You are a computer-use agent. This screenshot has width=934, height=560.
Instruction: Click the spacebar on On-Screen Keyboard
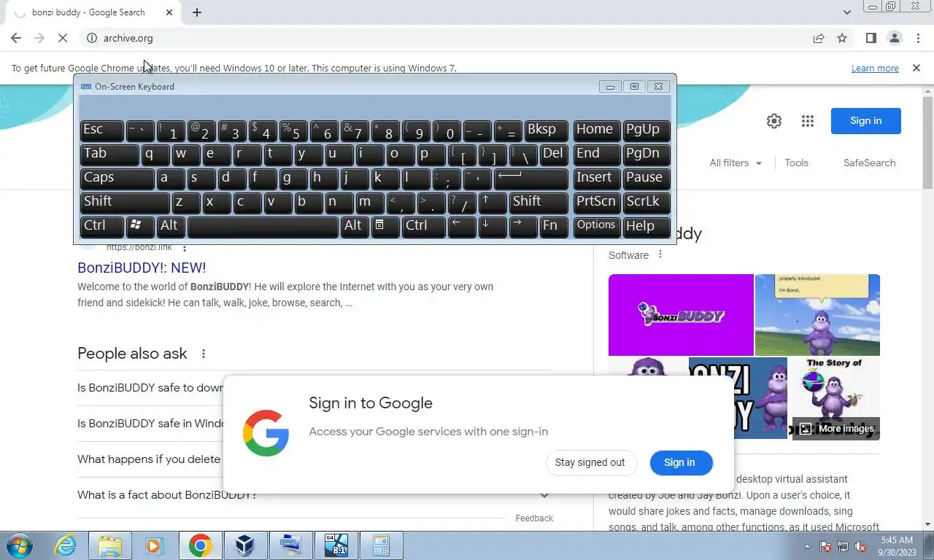tap(263, 227)
